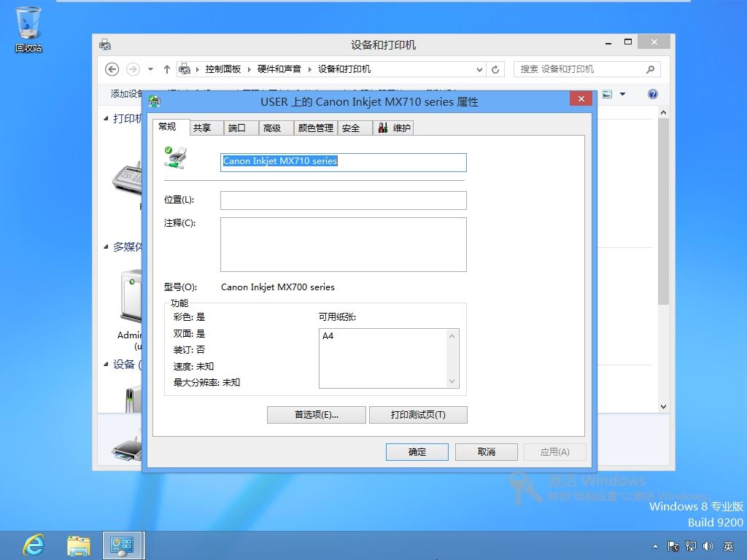Go forward in the Devices and Printers window
The width and height of the screenshot is (747, 560).
tap(133, 69)
